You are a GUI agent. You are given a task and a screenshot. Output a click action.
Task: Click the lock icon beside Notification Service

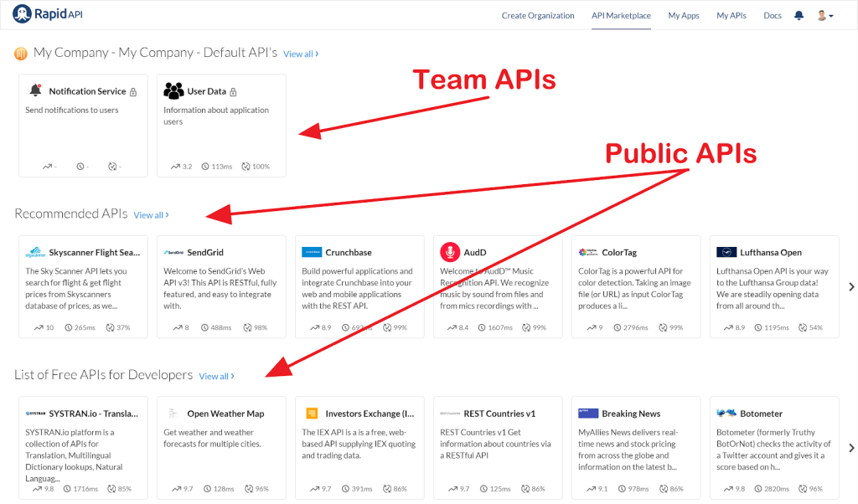tap(133, 92)
